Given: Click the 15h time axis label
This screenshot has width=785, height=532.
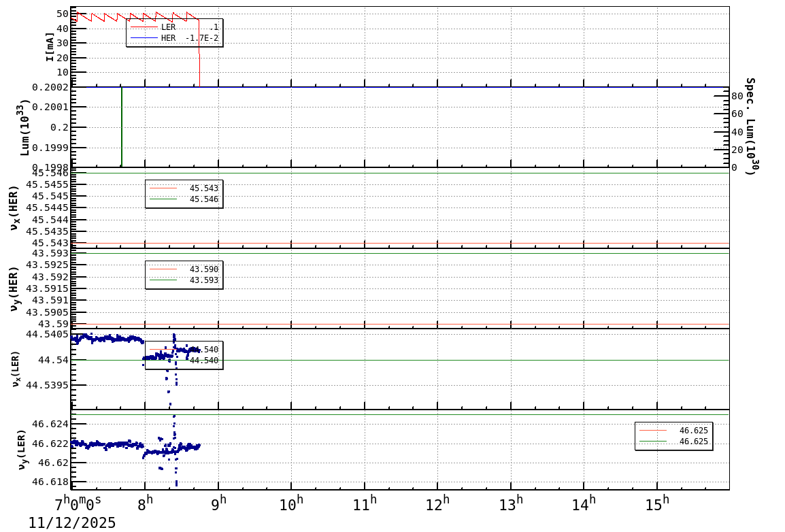Looking at the screenshot, I should pos(656,504).
